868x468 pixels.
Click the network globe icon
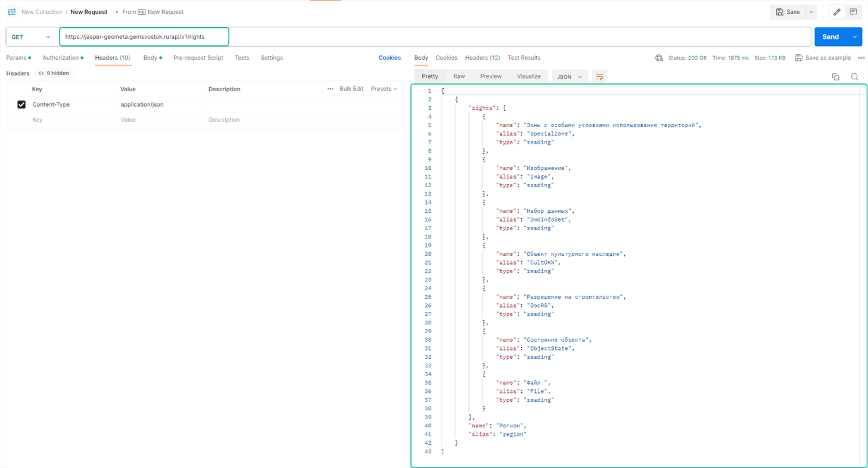[x=659, y=58]
